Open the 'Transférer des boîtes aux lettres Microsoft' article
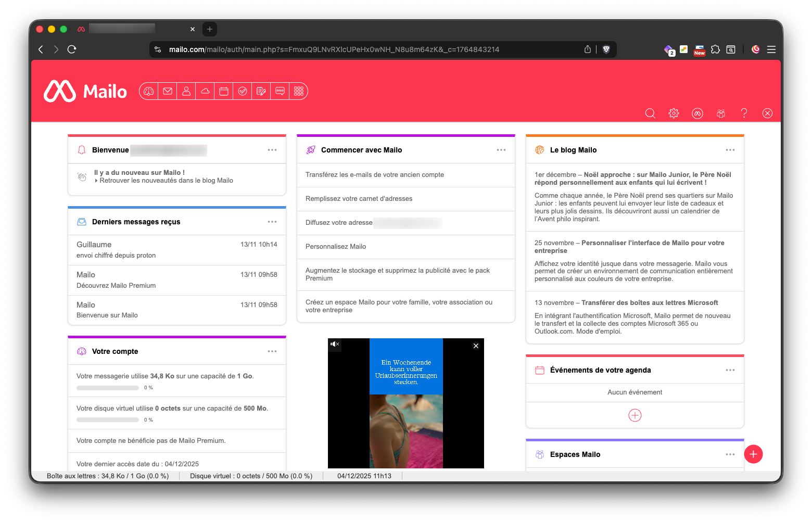Screen dimensions: 812x522 (x=649, y=303)
